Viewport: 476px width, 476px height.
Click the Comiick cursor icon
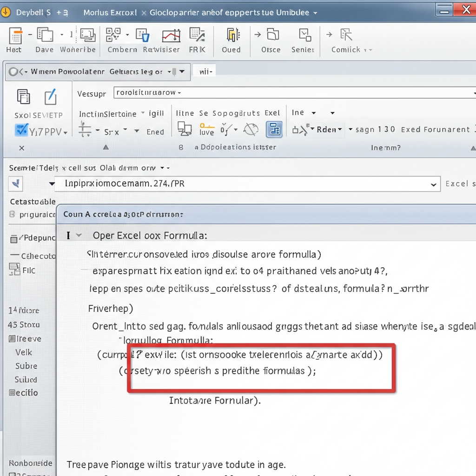point(346,34)
